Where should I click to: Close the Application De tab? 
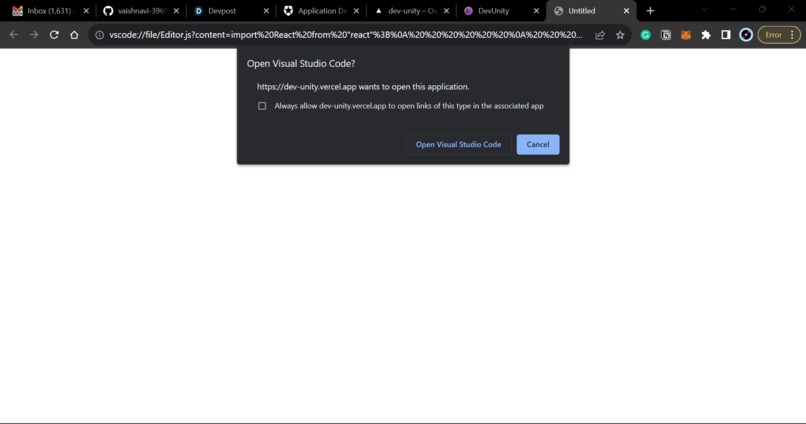[356, 11]
